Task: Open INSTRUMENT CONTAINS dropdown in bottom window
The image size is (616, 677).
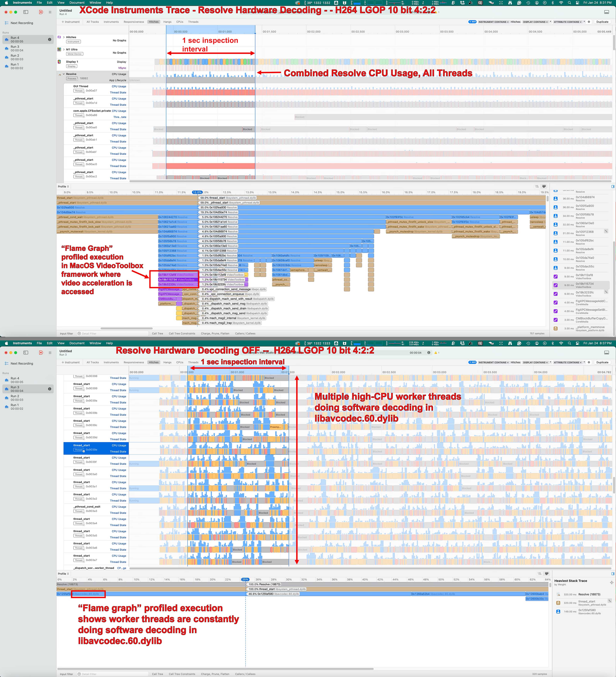Action: click(x=493, y=362)
